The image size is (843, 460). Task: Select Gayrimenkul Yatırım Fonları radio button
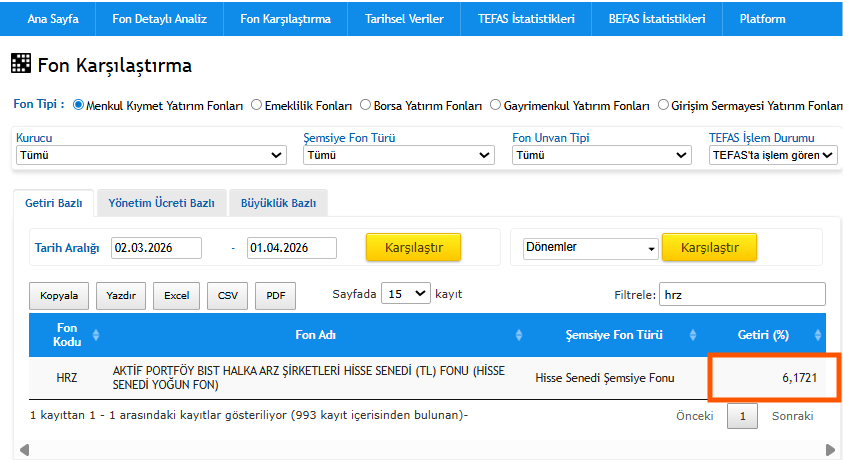click(495, 105)
